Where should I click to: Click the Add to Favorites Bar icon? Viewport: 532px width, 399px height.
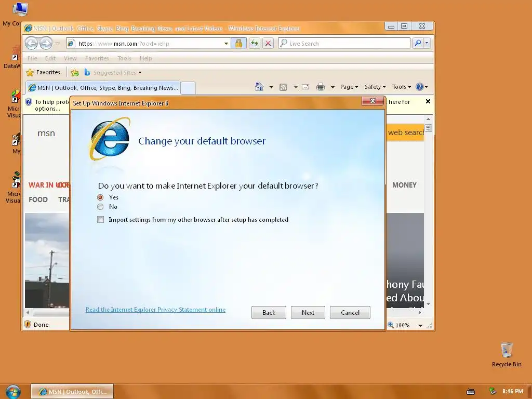tap(75, 72)
